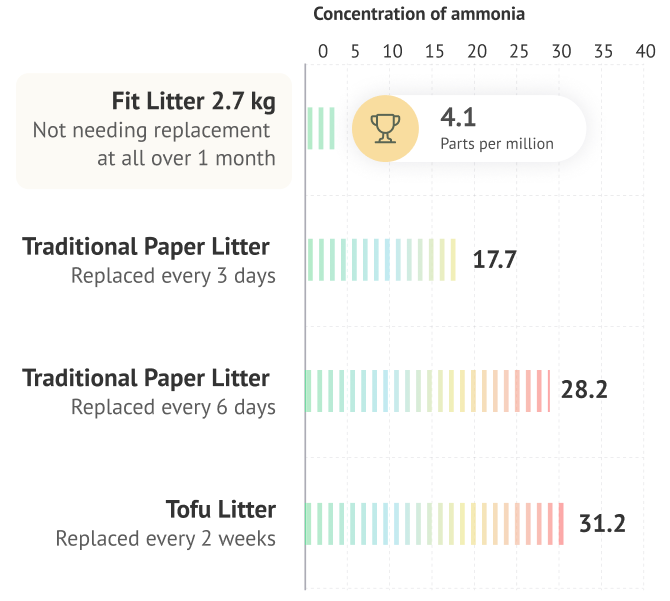
Task: Click the 'Concentration of ammonia' chart title
Action: (419, 14)
